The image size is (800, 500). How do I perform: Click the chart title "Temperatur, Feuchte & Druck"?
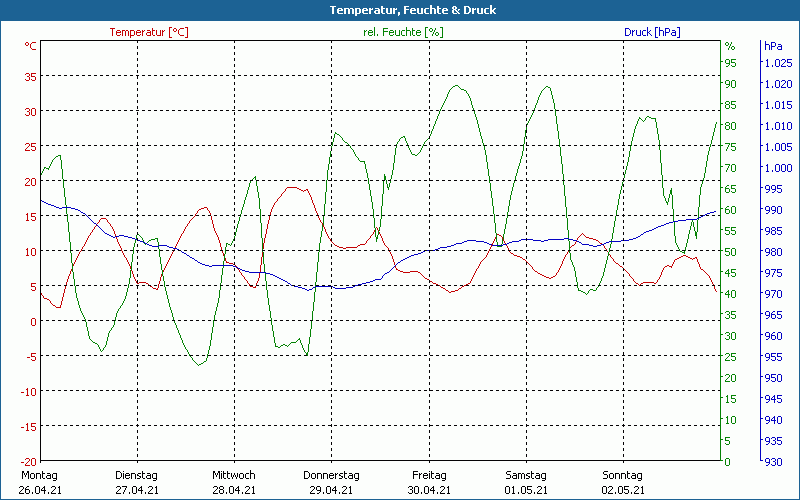[x=413, y=10]
